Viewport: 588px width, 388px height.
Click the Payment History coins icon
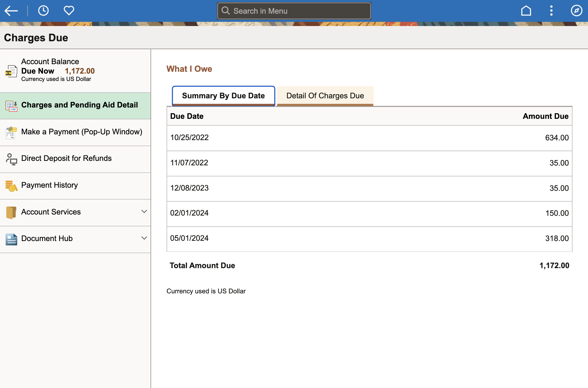(x=11, y=186)
